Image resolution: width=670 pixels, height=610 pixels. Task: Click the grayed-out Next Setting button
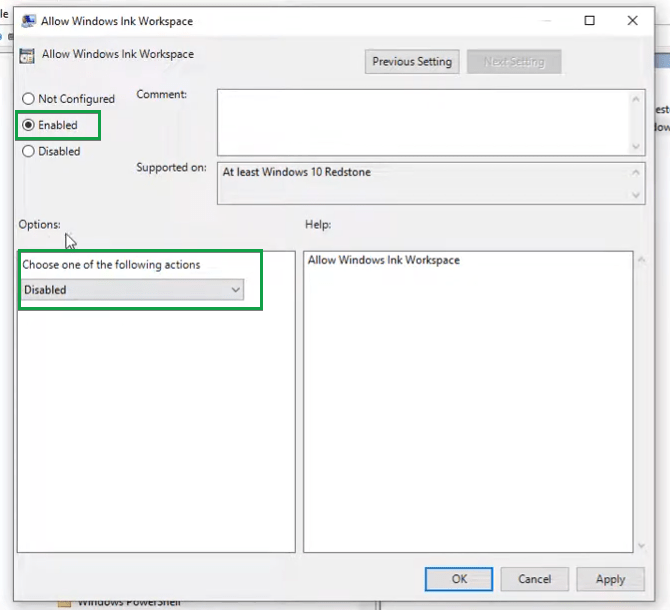[514, 62]
